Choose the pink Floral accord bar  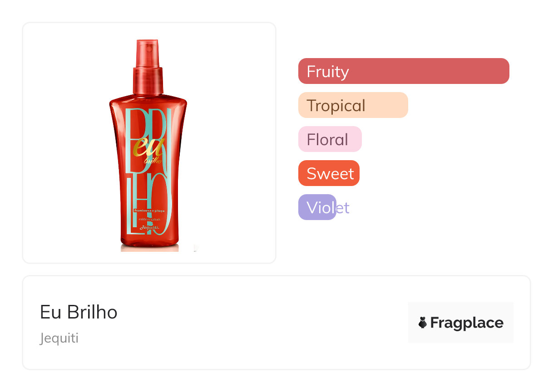pyautogui.click(x=330, y=139)
